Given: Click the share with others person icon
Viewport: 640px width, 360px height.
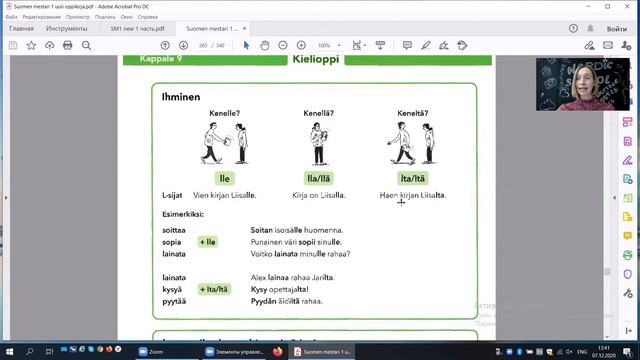Looking at the screenshot, I should [626, 45].
